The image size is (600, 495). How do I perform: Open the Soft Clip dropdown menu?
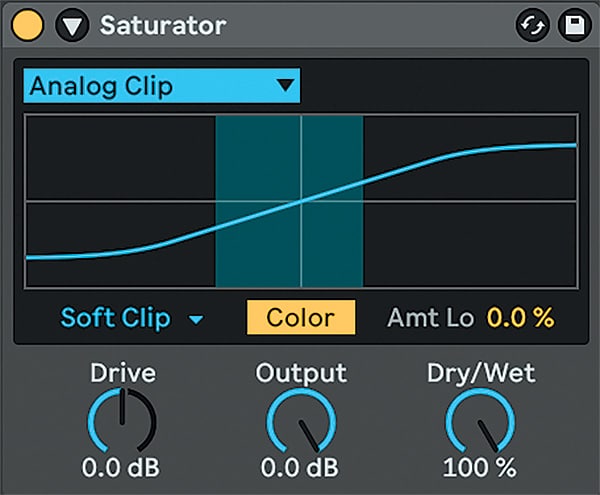click(x=132, y=318)
